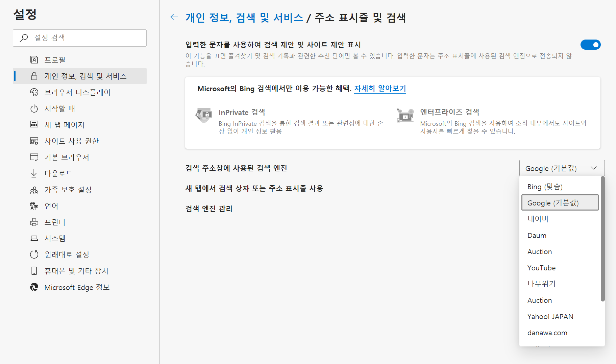The height and width of the screenshot is (364, 616).
Task: Click the 엔터프라이즈 검색 heading
Action: pyautogui.click(x=449, y=112)
